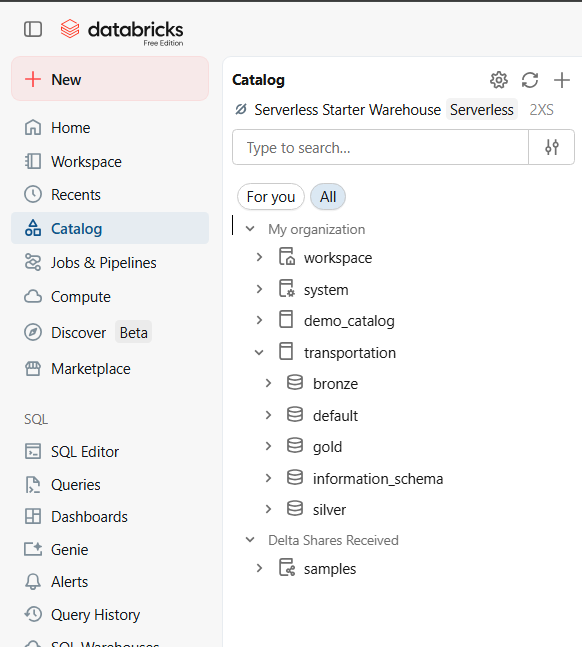Click the Queries file icon
Screen dimensions: 582x647
pos(33,484)
